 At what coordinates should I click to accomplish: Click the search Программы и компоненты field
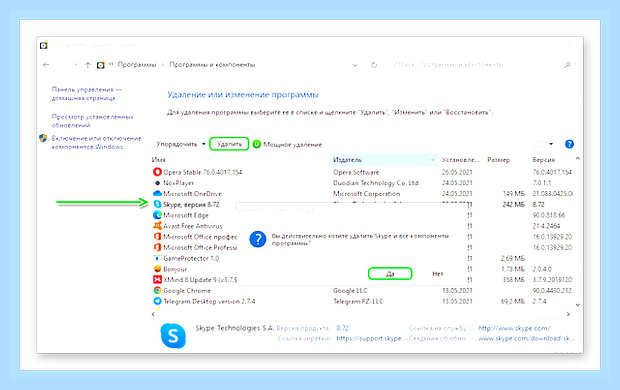482,64
